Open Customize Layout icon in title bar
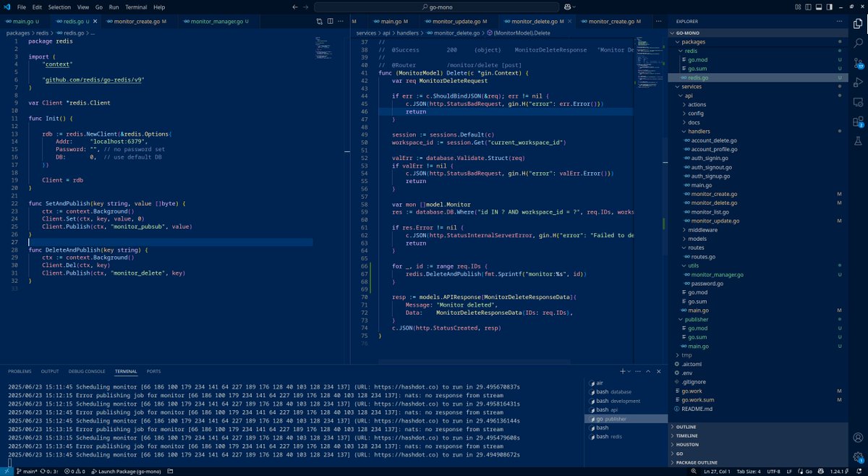Screen dimensions: 868x476 click(x=799, y=7)
